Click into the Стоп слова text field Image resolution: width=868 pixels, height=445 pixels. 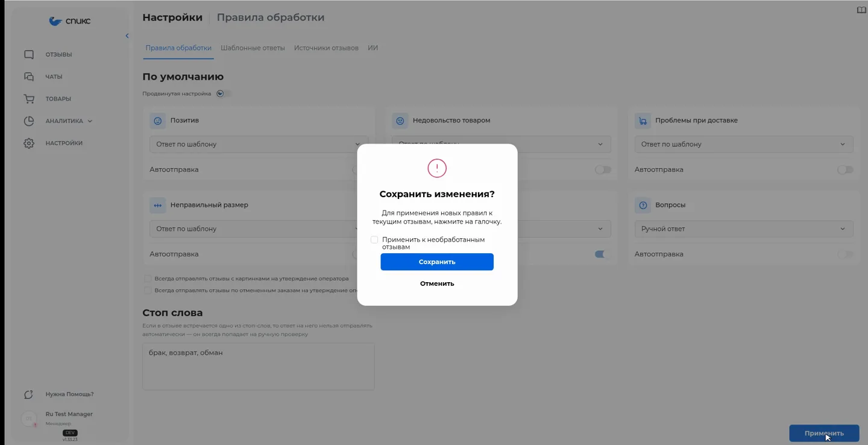[259, 367]
